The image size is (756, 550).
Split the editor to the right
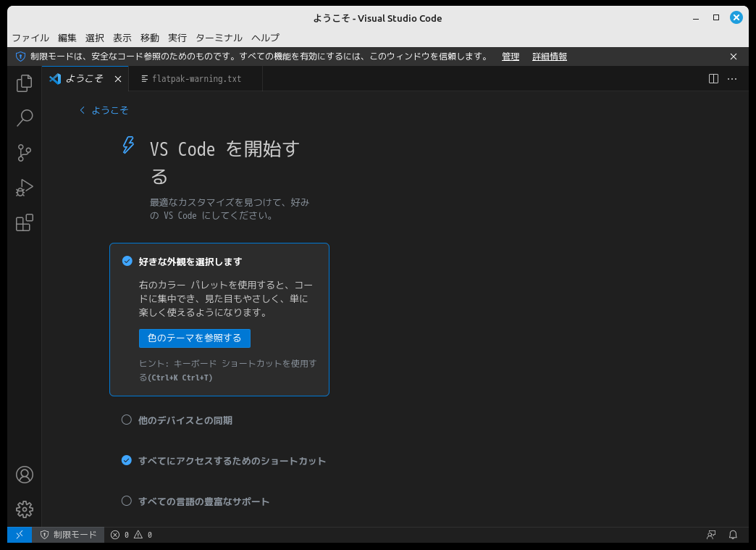pyautogui.click(x=713, y=79)
